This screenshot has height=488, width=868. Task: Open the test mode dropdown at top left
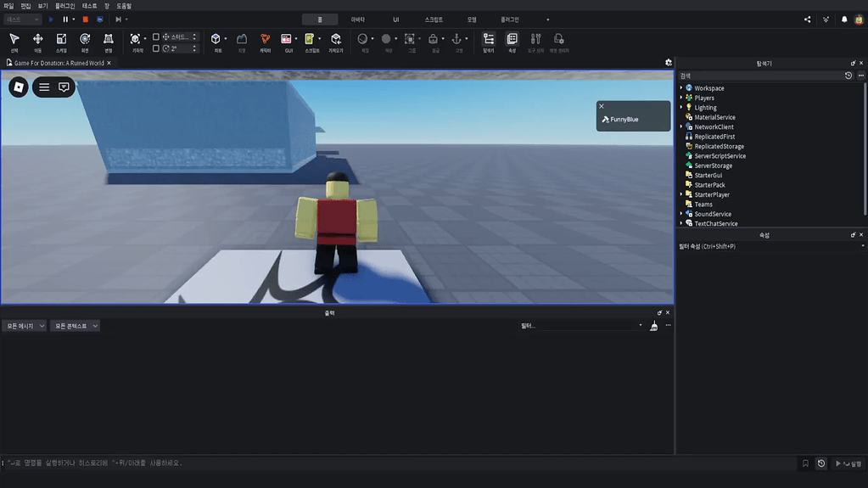23,20
